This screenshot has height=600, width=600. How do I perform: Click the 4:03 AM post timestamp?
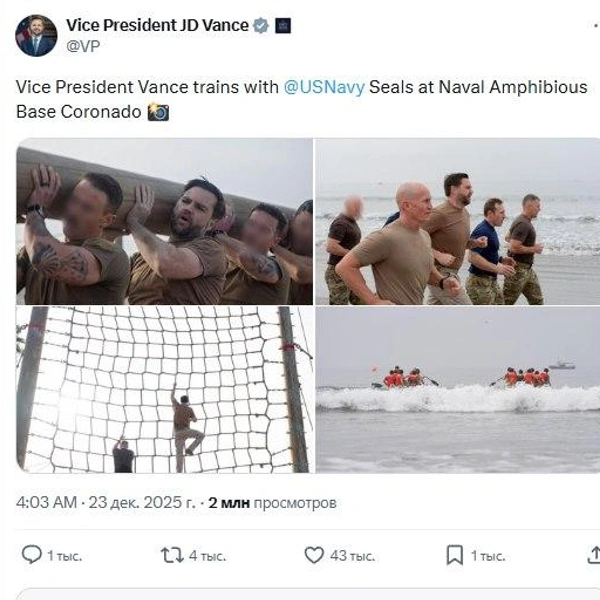pos(46,502)
